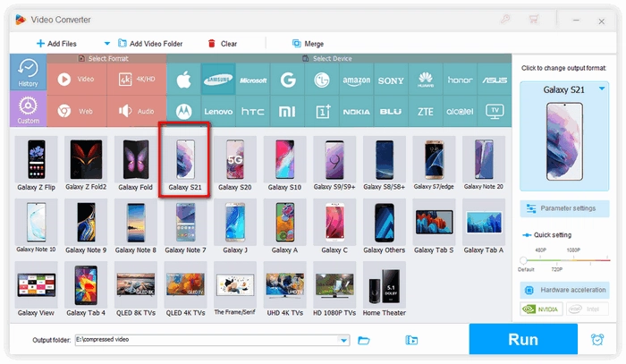626x364 pixels.
Task: Select the Galaxy Note 20 profile
Action: [x=484, y=165]
